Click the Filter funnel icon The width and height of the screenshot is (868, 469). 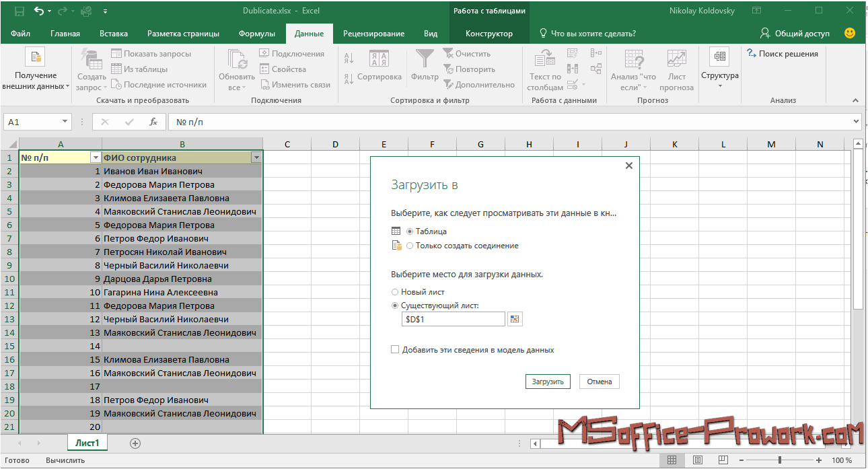click(x=424, y=61)
